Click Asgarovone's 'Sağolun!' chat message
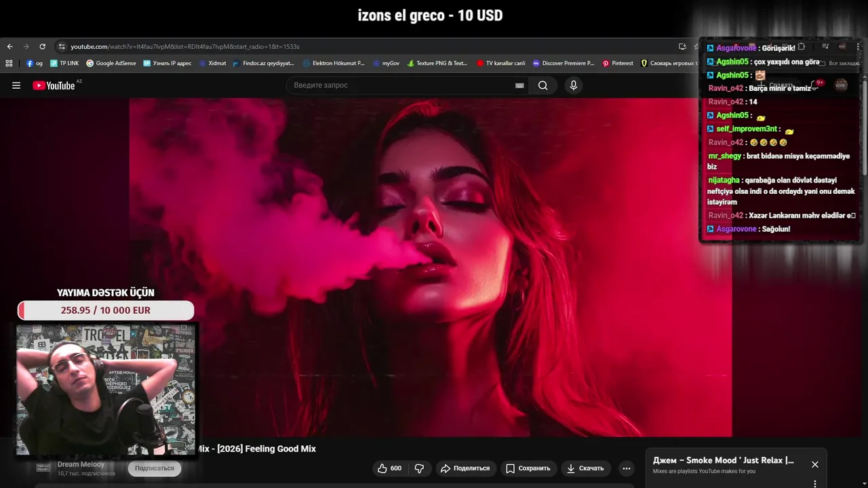868x488 pixels. [x=749, y=229]
